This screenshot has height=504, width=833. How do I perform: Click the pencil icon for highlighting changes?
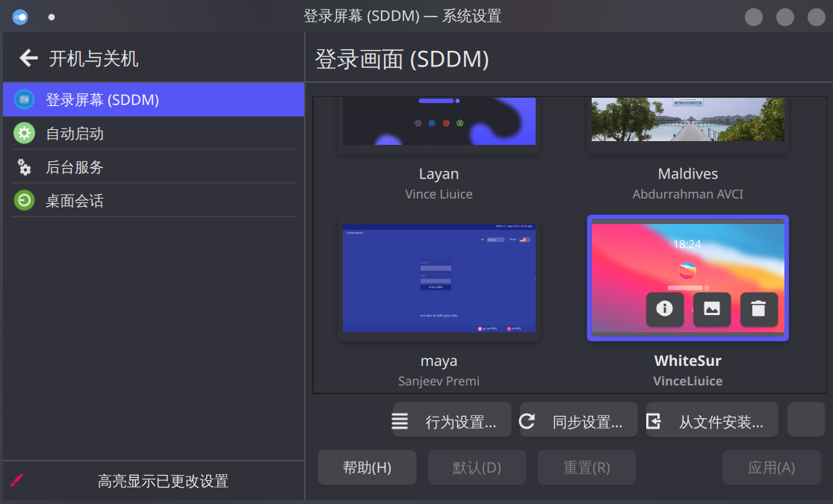(17, 480)
